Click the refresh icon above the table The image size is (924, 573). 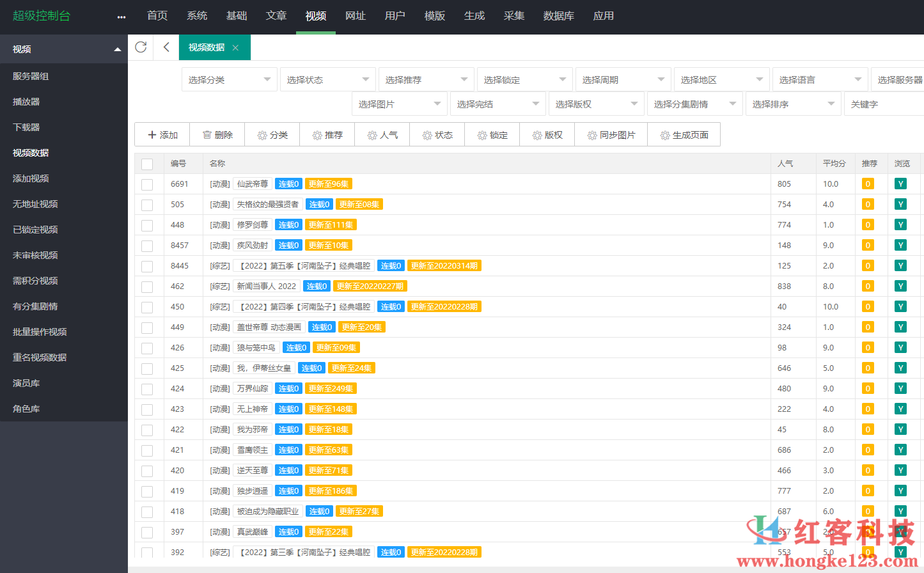pos(140,47)
